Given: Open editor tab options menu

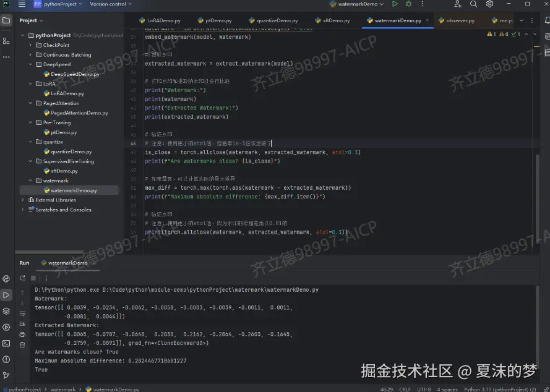Looking at the screenshot, I should coord(532,20).
